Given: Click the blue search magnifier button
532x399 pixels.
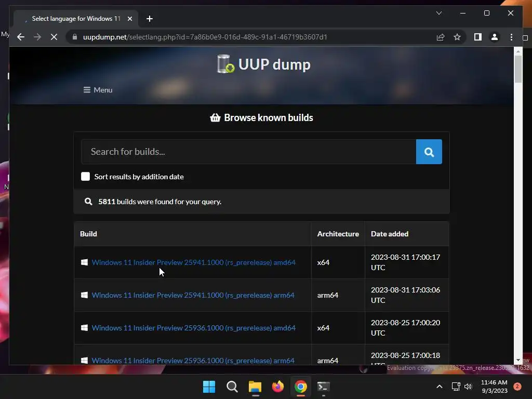Looking at the screenshot, I should tap(429, 152).
